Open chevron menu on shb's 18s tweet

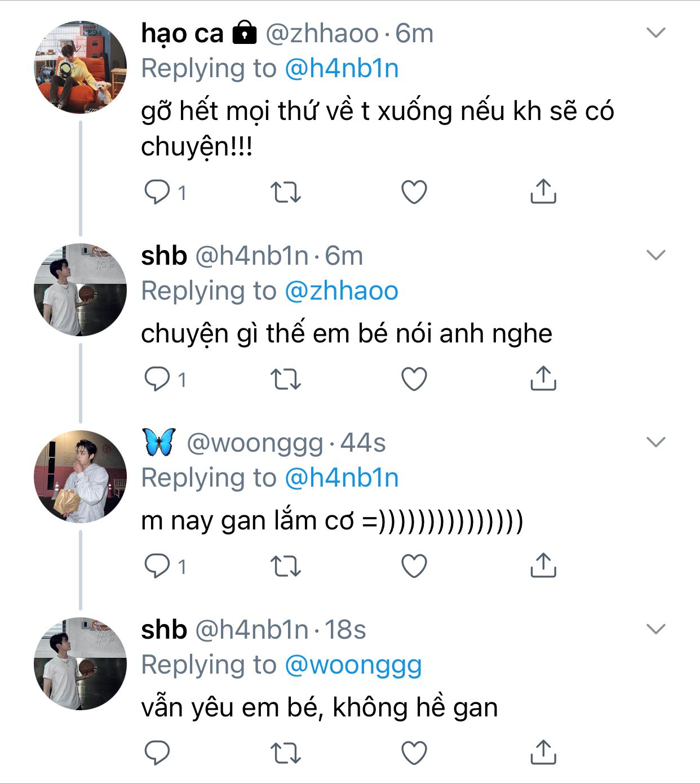[656, 629]
